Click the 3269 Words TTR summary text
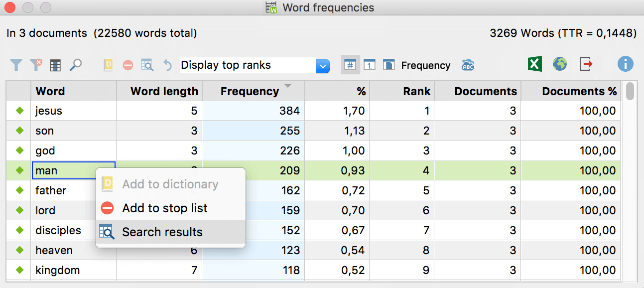Image resolution: width=644 pixels, height=288 pixels. tap(563, 33)
